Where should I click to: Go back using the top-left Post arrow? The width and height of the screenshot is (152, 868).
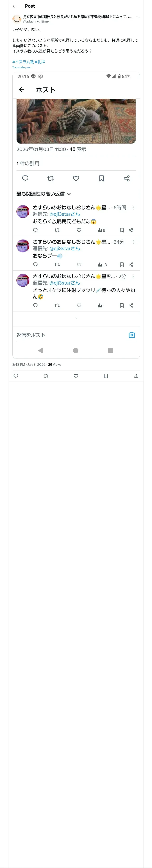(x=14, y=6)
